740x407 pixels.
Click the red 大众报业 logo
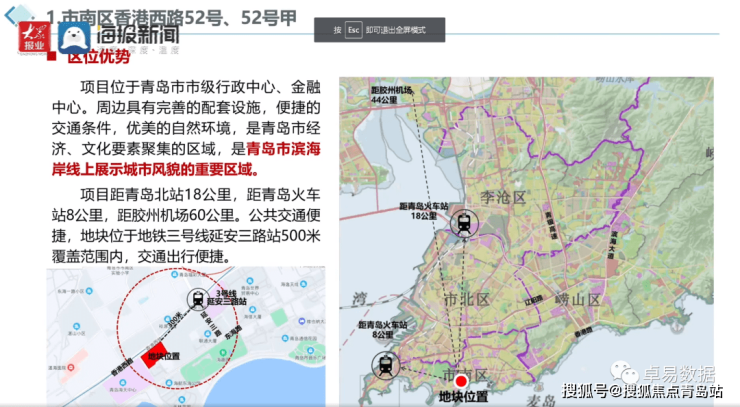coord(34,37)
